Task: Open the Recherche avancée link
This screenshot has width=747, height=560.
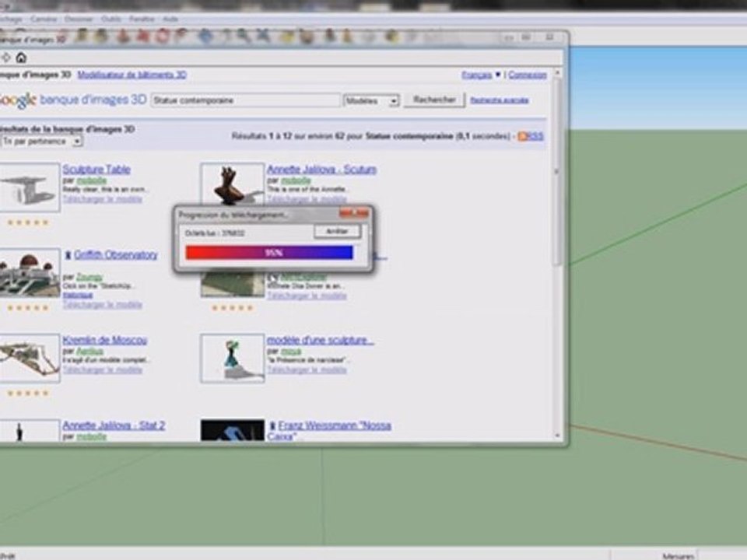Action: click(x=500, y=100)
